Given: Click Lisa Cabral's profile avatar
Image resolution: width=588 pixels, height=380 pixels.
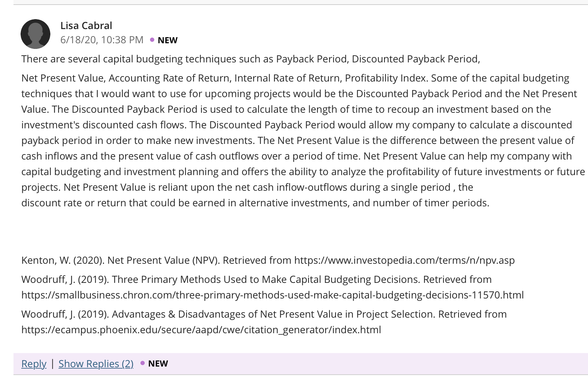Looking at the screenshot, I should 35,34.
